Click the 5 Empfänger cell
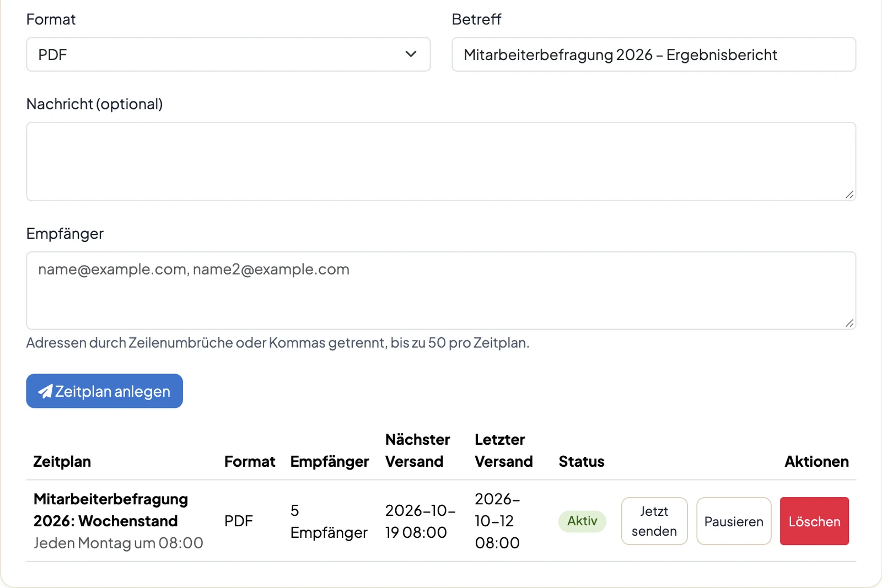882x588 pixels. [x=329, y=521]
